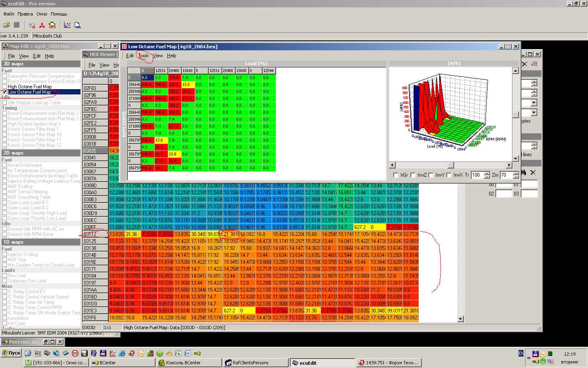Open Tools menu in Low Octane Fuel Map window

tap(143, 56)
